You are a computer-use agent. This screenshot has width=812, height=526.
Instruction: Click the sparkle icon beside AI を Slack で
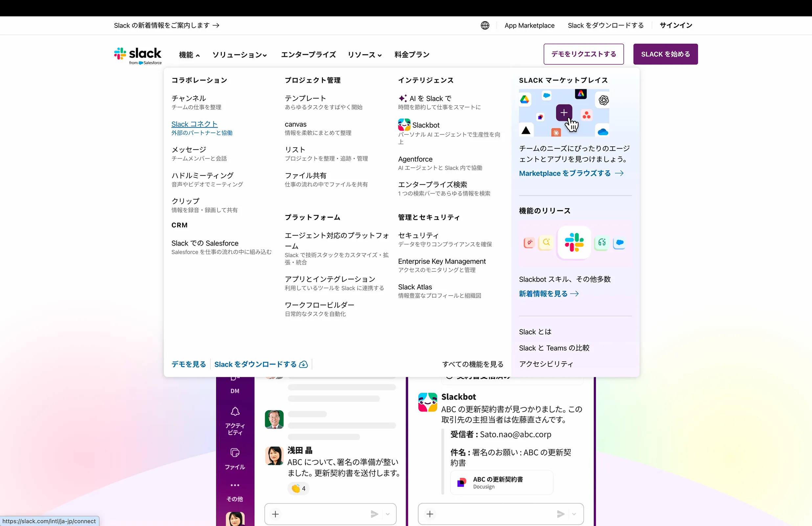pos(403,98)
